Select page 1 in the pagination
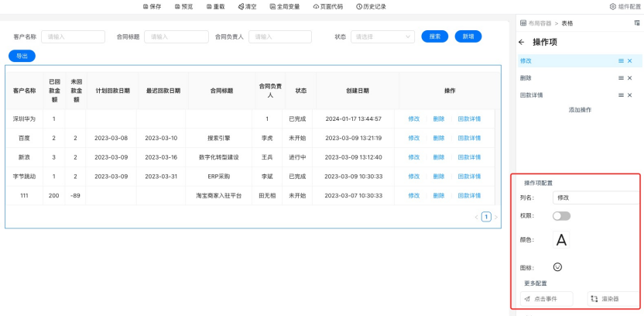Viewport: 644px width, 316px height. tap(486, 217)
